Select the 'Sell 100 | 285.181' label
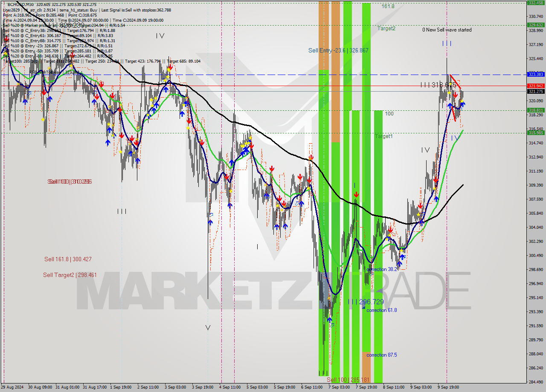The height and width of the screenshot is (392, 546). tap(349, 380)
